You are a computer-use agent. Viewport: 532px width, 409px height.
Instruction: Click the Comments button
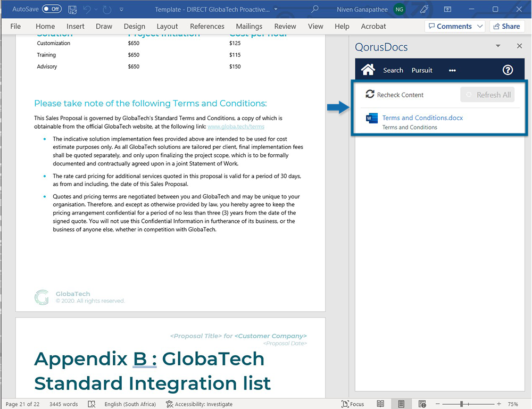(450, 27)
